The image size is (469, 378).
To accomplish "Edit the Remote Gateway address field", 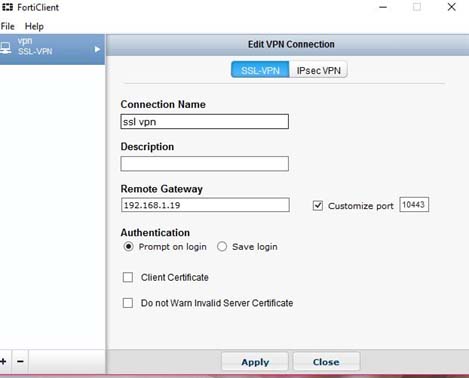I will tap(205, 205).
